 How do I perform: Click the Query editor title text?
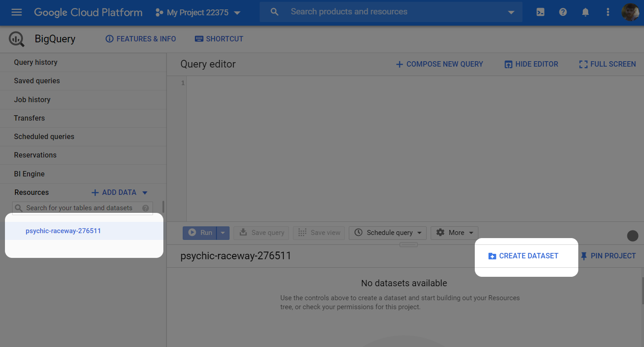[208, 64]
